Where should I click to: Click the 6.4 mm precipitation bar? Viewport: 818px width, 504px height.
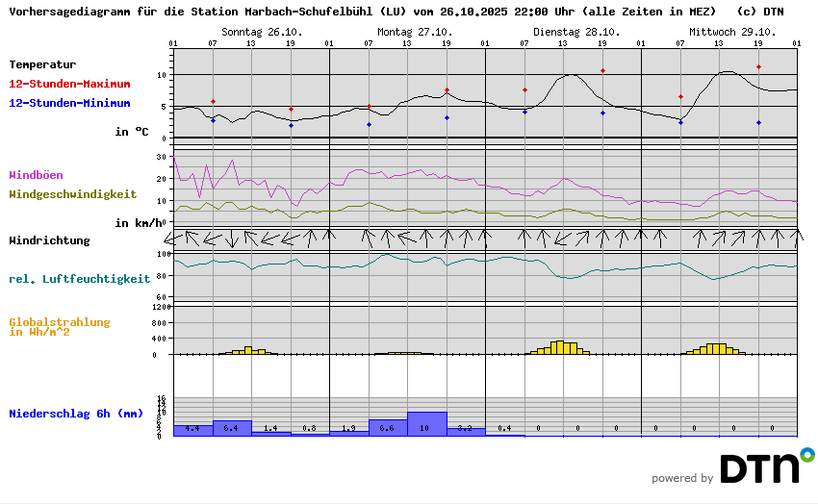(232, 427)
